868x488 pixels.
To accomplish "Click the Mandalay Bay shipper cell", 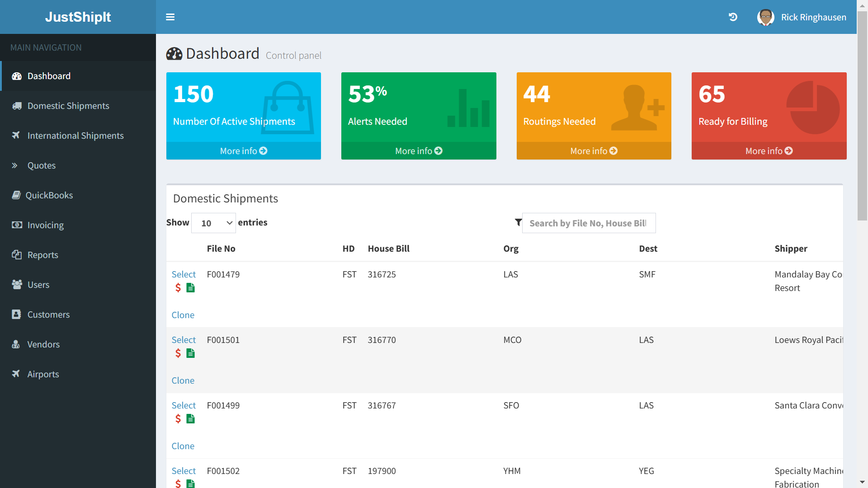I will click(x=808, y=281).
